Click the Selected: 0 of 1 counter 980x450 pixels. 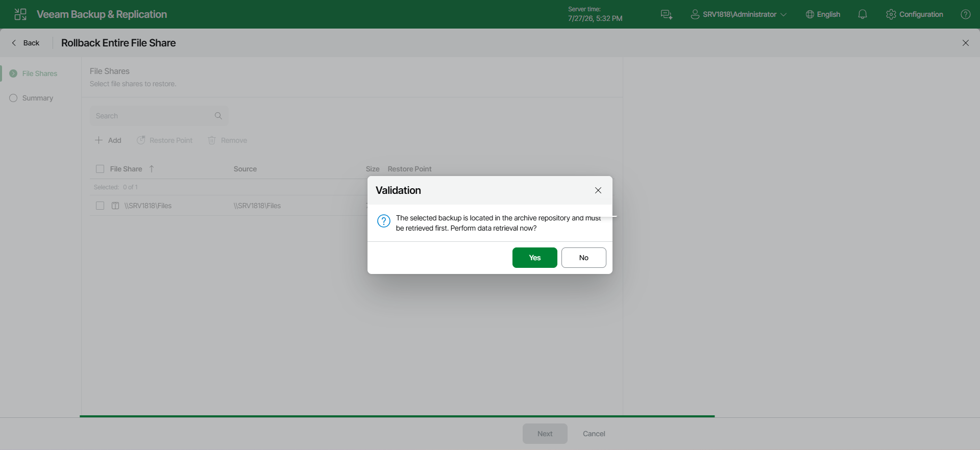pyautogui.click(x=116, y=187)
